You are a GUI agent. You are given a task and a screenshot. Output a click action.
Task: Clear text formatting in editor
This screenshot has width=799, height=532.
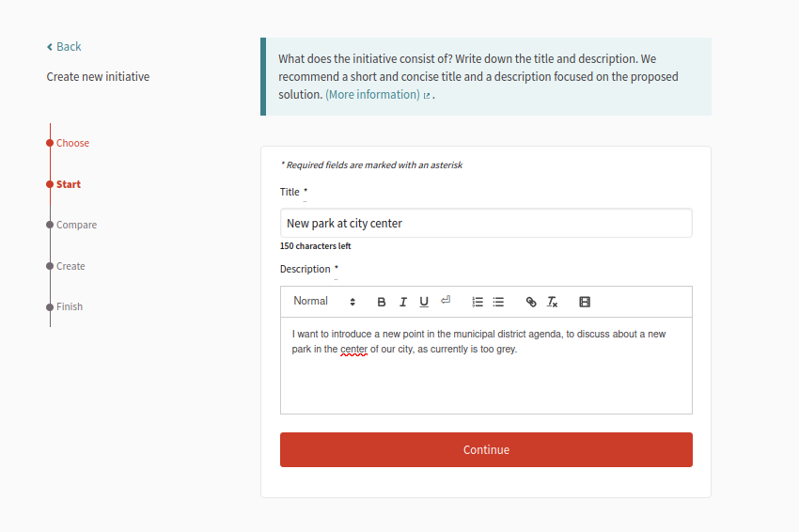pyautogui.click(x=553, y=302)
